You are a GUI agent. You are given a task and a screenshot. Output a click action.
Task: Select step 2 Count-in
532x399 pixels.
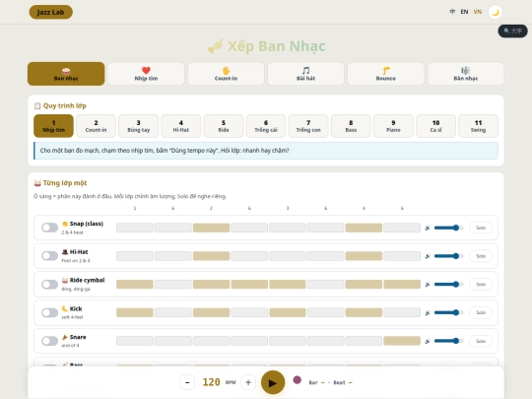[96, 126]
